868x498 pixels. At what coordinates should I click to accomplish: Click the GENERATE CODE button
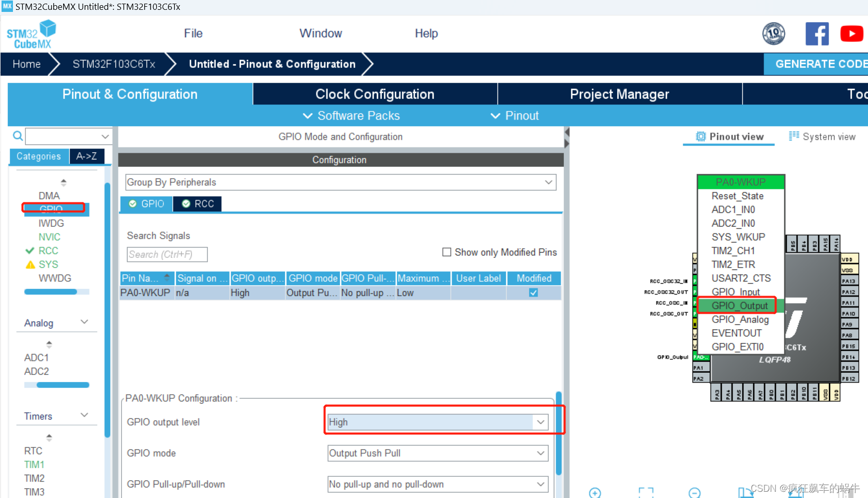(x=816, y=64)
